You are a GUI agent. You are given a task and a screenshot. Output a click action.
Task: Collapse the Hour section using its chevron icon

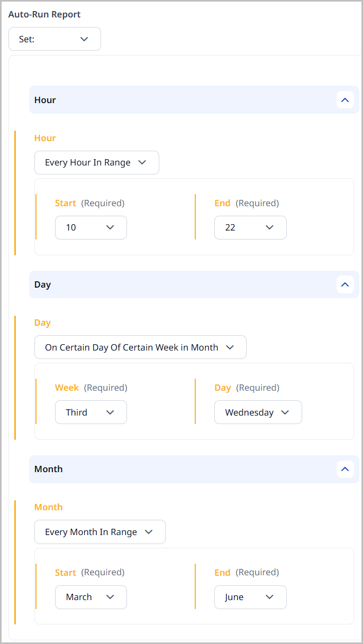point(345,99)
